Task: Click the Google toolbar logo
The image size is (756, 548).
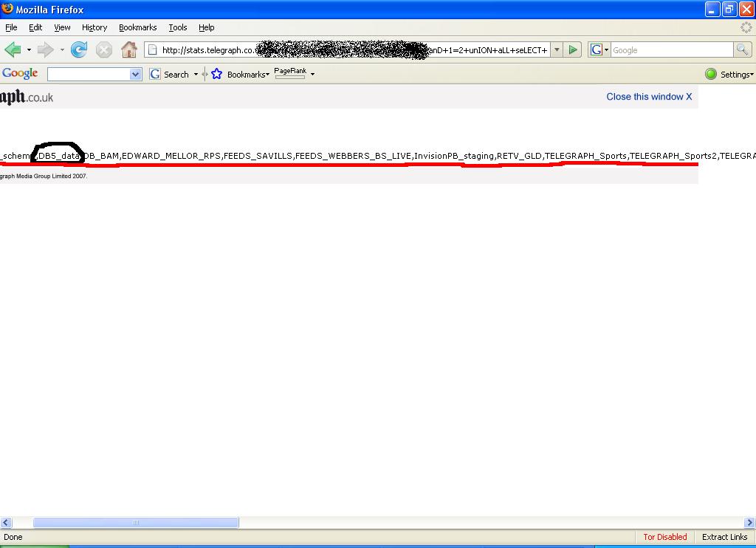Action: click(x=20, y=73)
